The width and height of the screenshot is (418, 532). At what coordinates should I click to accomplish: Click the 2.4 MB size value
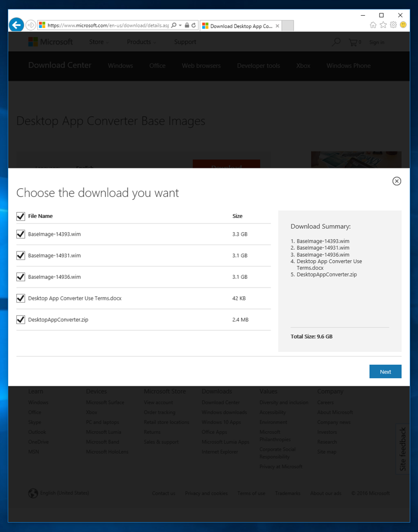pos(240,319)
